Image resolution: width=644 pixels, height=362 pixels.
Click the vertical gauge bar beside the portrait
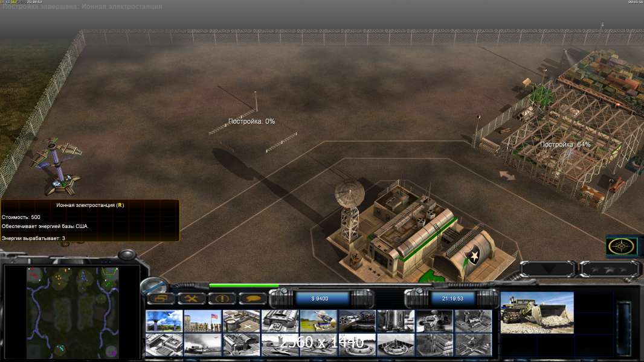pyautogui.click(x=623, y=328)
